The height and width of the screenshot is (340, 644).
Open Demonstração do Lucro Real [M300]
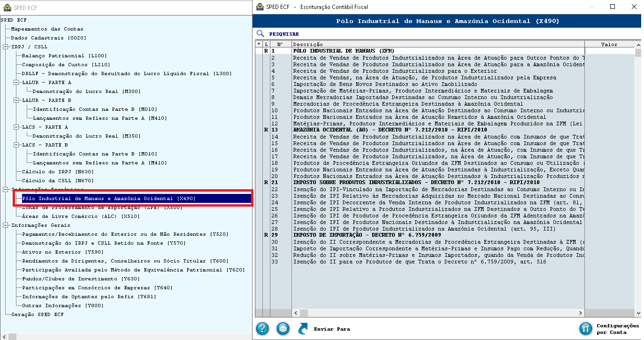tap(86, 91)
